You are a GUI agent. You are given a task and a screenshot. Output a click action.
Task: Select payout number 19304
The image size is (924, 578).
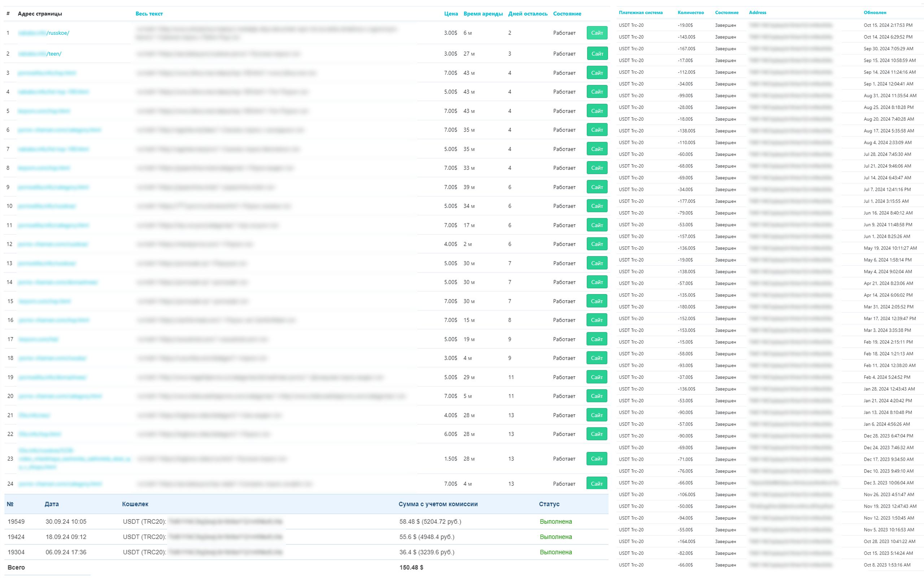click(x=16, y=552)
